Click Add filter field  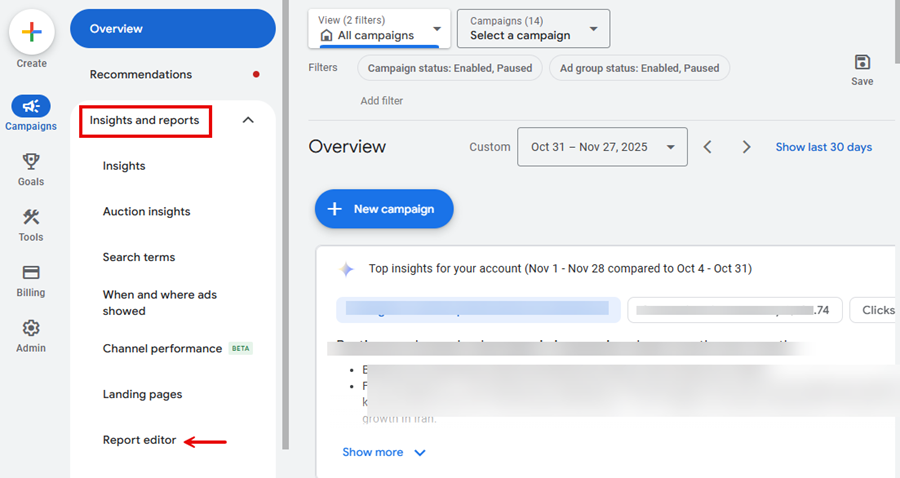click(382, 100)
